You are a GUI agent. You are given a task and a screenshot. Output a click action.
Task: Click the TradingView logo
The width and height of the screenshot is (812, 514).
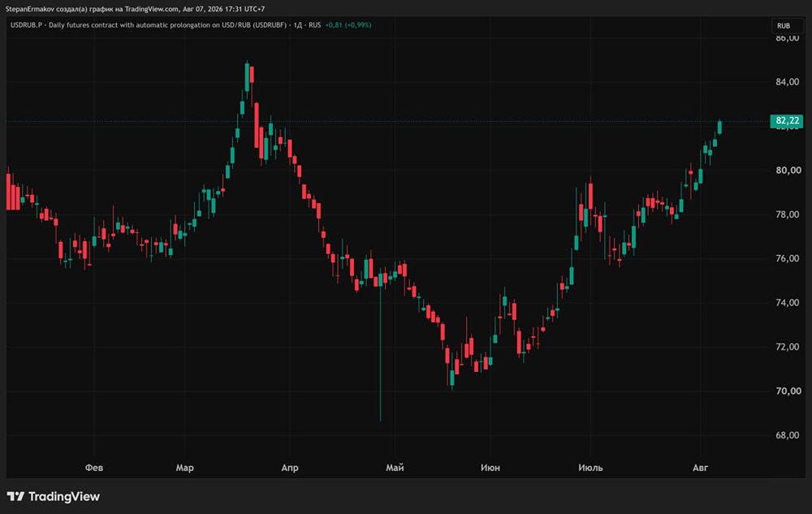tap(54, 496)
